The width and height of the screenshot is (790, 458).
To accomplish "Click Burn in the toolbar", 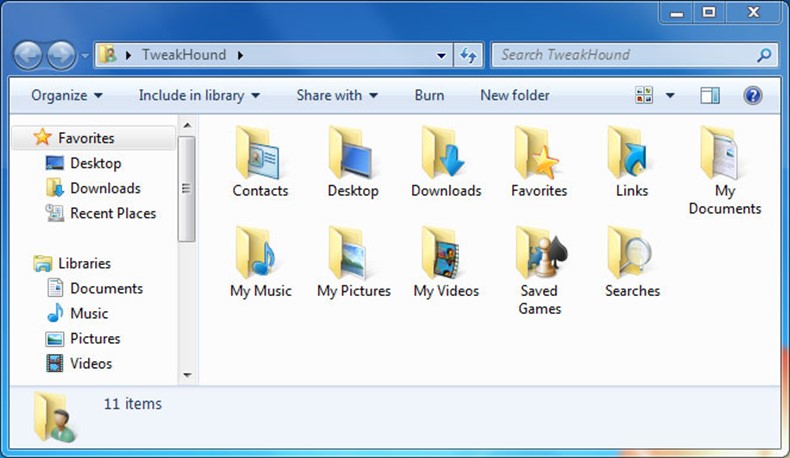I will (429, 95).
